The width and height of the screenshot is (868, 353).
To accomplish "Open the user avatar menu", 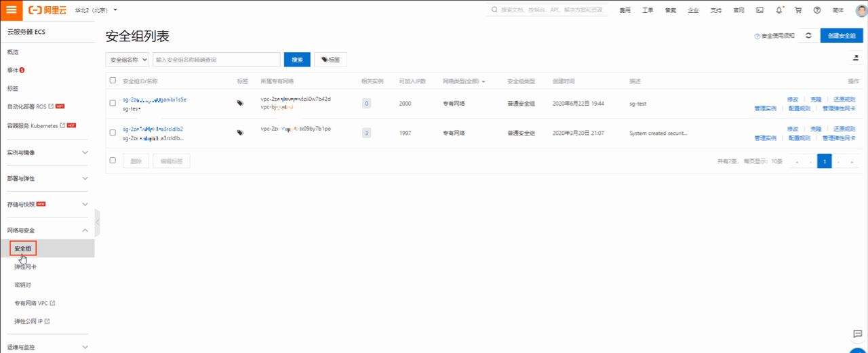I will coord(861,10).
